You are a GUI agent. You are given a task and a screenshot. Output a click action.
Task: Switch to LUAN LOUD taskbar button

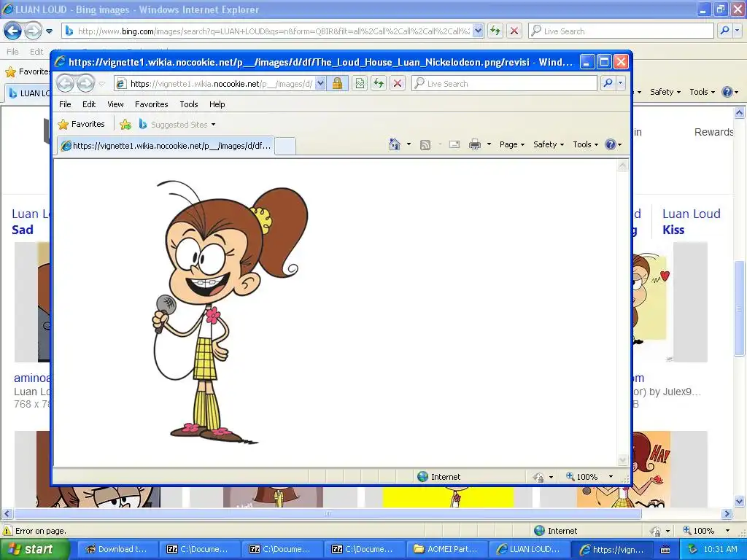click(528, 550)
